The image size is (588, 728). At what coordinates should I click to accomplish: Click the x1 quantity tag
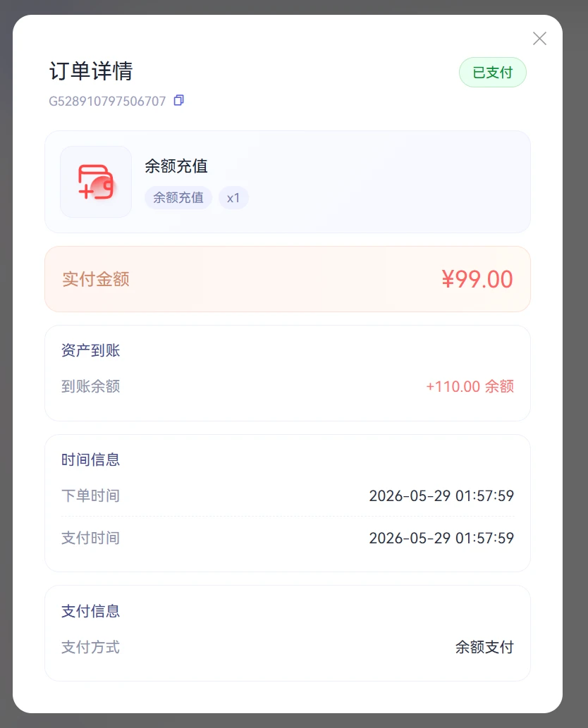point(233,198)
